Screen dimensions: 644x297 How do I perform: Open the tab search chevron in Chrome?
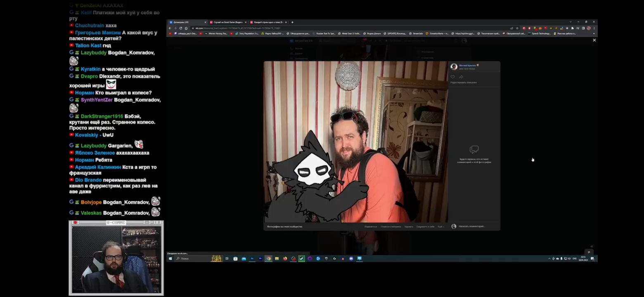[571, 22]
